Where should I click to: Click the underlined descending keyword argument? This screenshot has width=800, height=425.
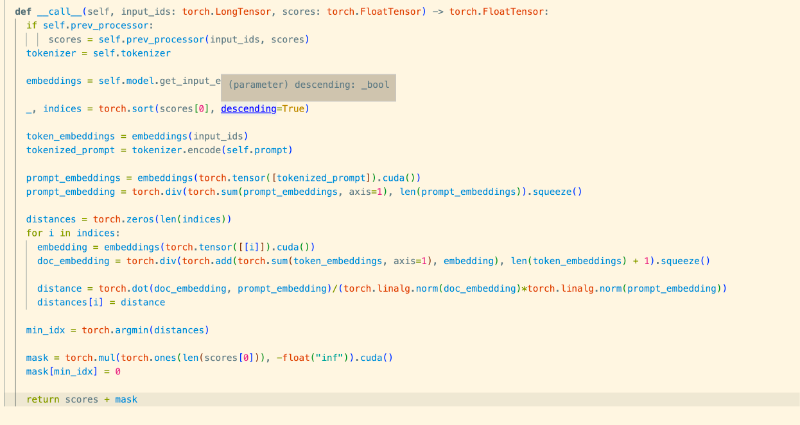[x=246, y=108]
